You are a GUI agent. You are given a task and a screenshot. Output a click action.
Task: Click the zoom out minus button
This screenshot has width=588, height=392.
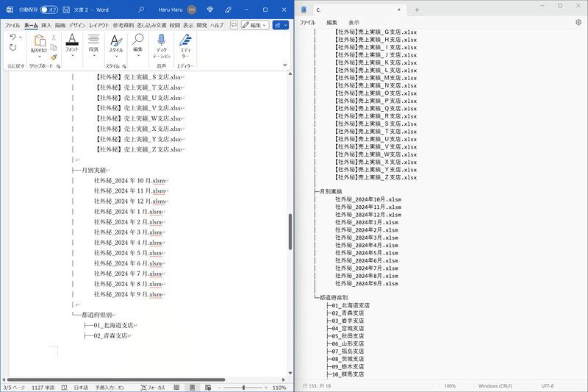(220, 388)
